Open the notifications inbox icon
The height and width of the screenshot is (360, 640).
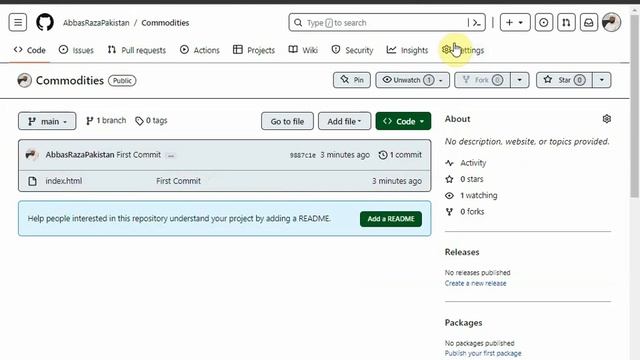pyautogui.click(x=589, y=22)
